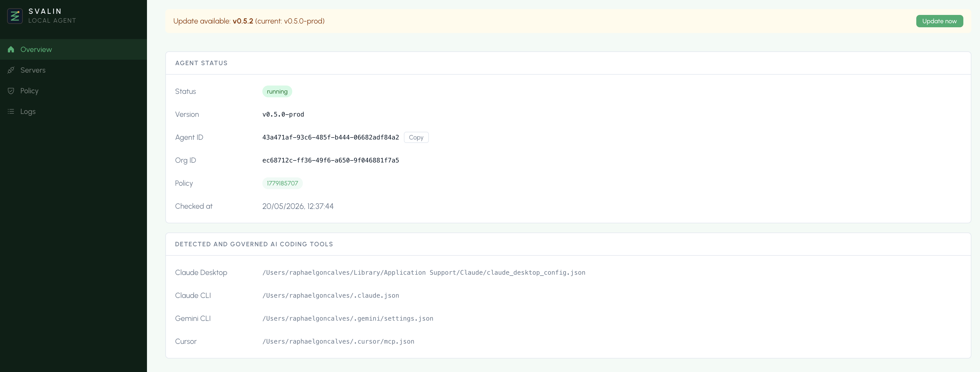Screen dimensions: 980x372
Task: Click the Claude CLI path .claude.json
Action: click(x=331, y=296)
